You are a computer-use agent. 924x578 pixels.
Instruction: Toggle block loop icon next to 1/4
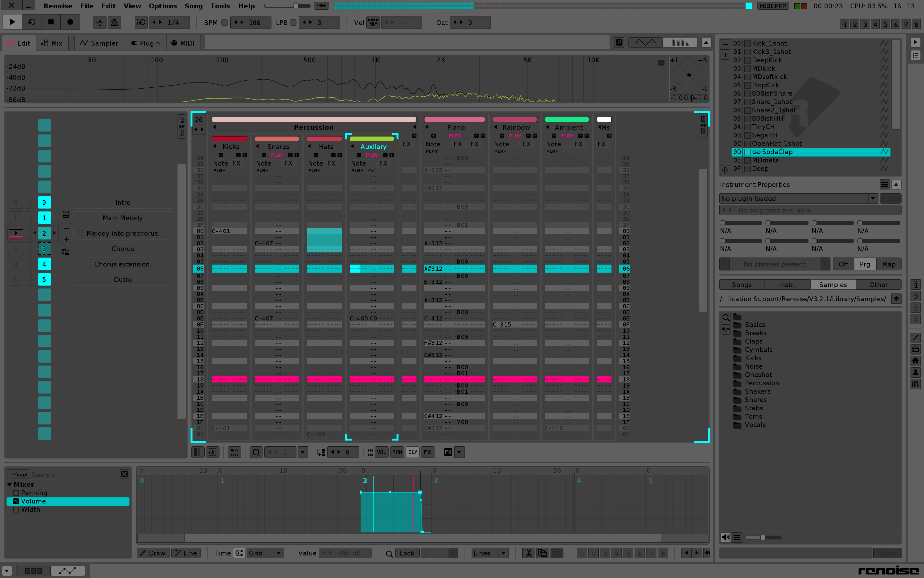[x=141, y=22]
